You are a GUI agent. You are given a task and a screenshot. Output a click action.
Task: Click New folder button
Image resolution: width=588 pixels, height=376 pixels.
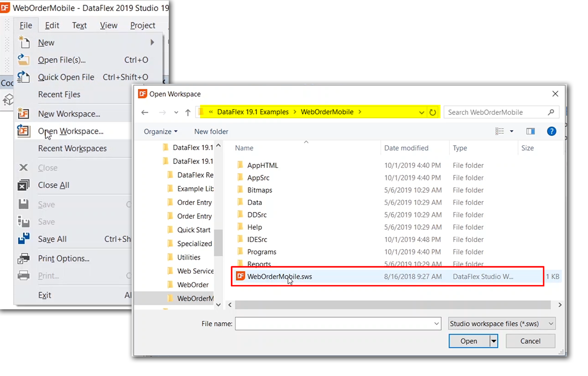coord(211,132)
